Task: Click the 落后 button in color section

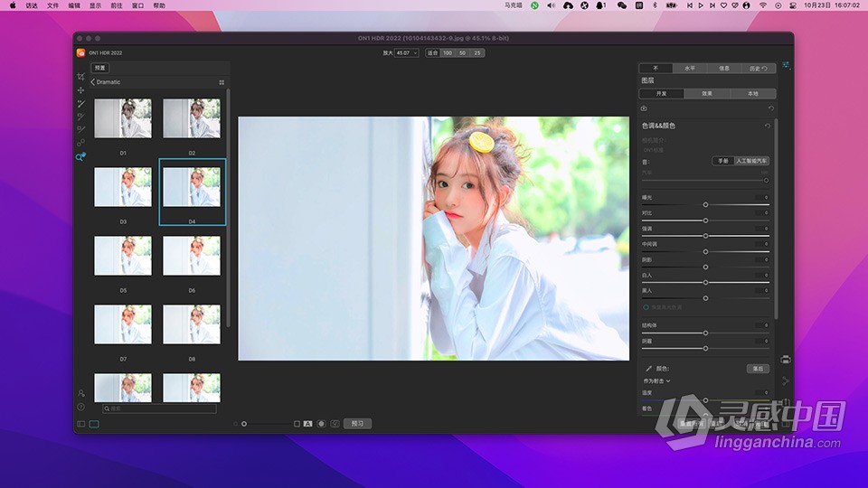Action: 758,369
